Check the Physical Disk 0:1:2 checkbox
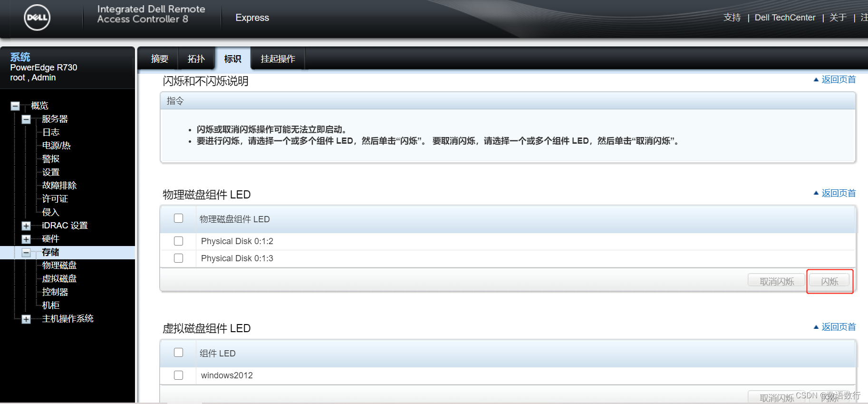The width and height of the screenshot is (868, 404). coord(178,241)
